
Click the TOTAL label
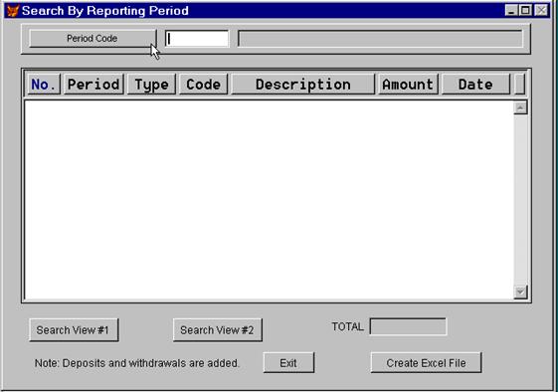(x=348, y=326)
